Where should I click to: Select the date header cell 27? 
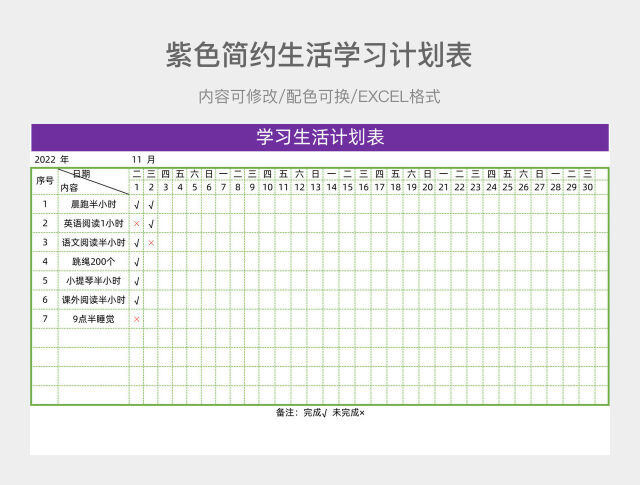pos(539,187)
